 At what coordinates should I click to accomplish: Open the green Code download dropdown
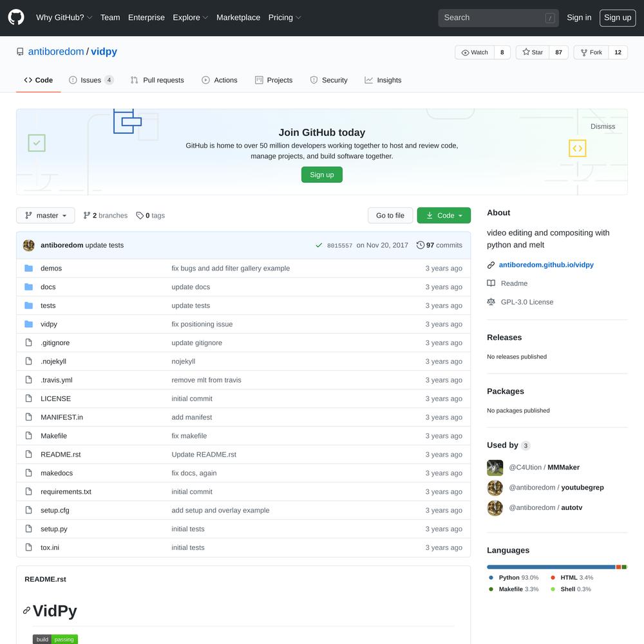coord(444,216)
